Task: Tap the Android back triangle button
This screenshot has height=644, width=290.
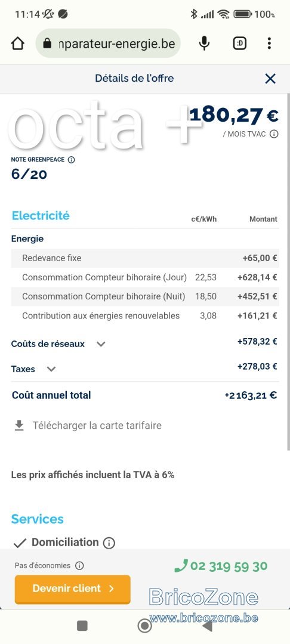Action: (x=207, y=626)
